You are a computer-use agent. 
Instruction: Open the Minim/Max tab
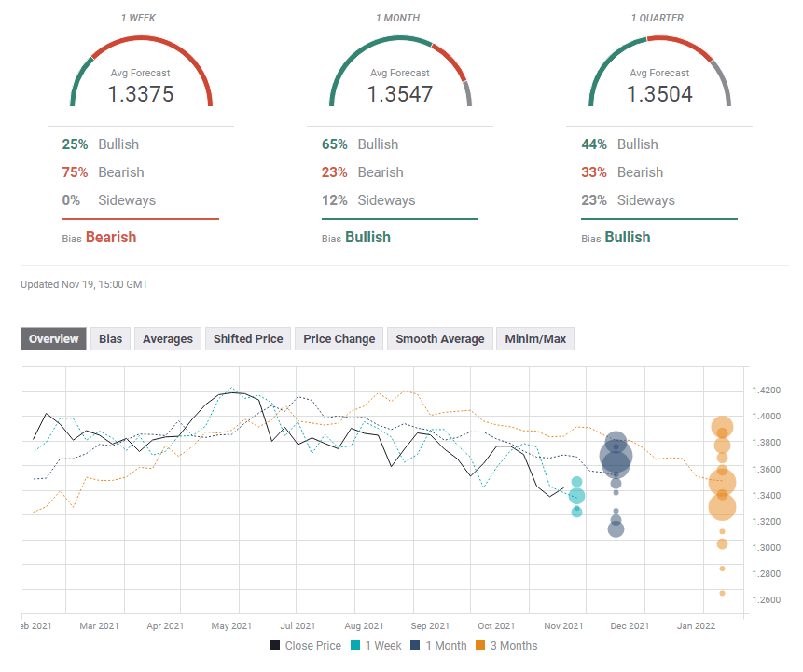[535, 339]
